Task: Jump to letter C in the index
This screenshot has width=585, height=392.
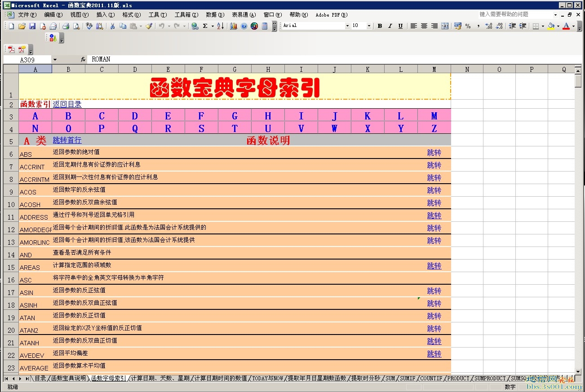Action: tap(102, 116)
